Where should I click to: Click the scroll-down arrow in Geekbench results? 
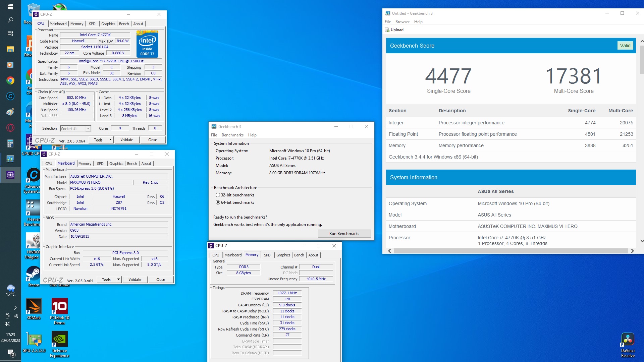(642, 241)
